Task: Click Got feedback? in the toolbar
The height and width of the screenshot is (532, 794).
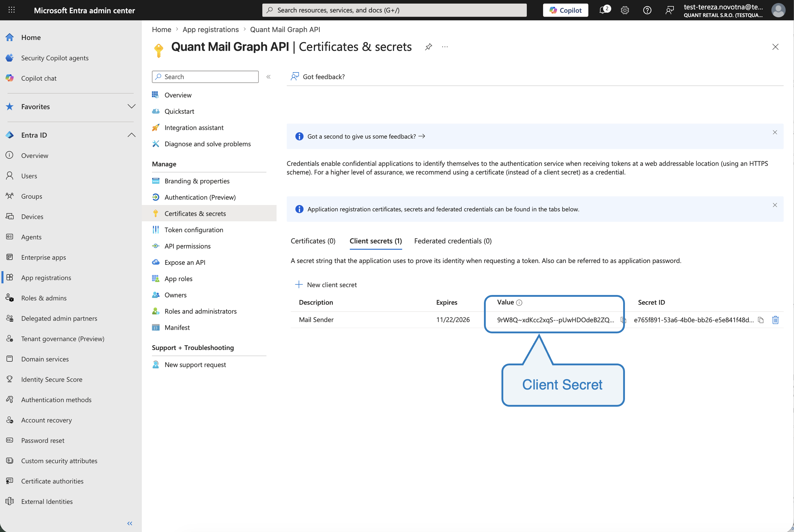Action: coord(318,77)
